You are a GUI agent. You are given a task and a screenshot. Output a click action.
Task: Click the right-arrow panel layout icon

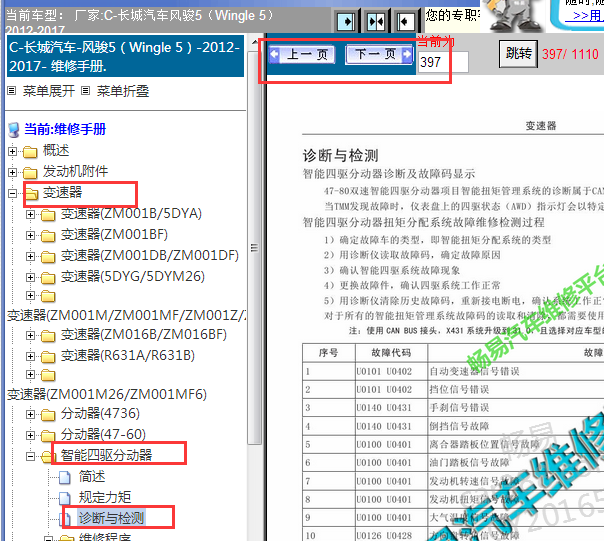(x=346, y=21)
